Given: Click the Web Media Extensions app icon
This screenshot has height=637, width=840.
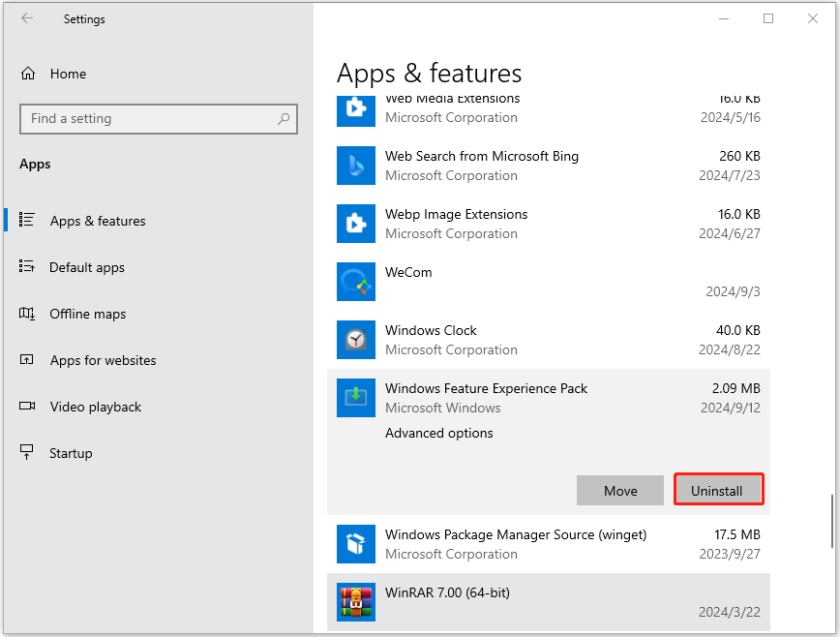Looking at the screenshot, I should tap(356, 111).
